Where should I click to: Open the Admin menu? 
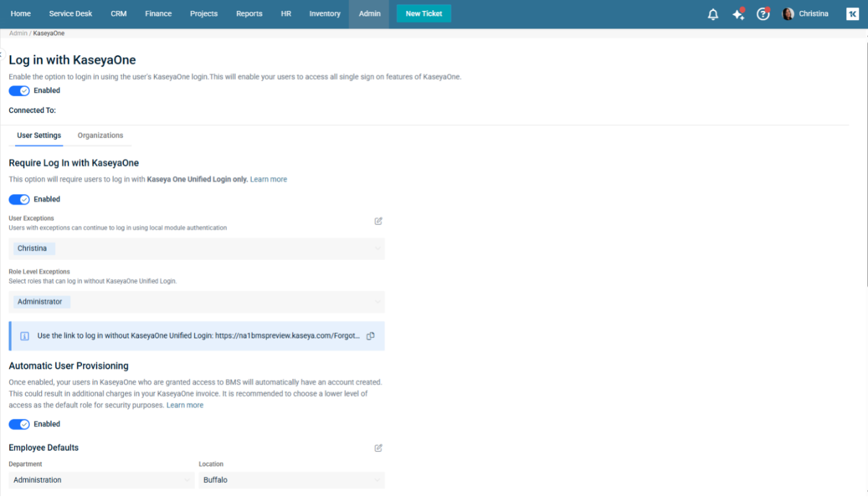pyautogui.click(x=370, y=14)
